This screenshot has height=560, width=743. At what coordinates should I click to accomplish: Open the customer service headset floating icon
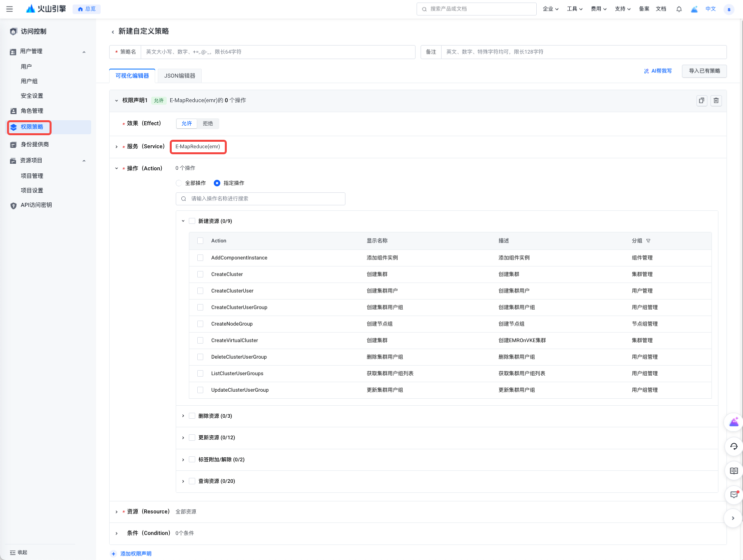[x=733, y=446]
